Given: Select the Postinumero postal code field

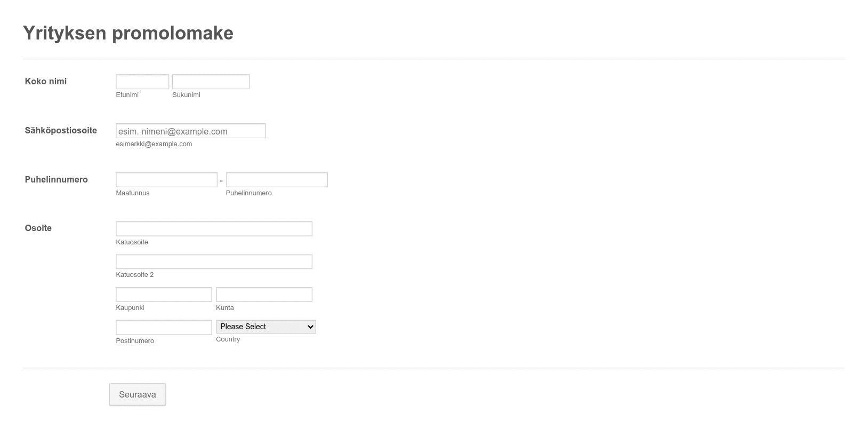Looking at the screenshot, I should click(164, 327).
